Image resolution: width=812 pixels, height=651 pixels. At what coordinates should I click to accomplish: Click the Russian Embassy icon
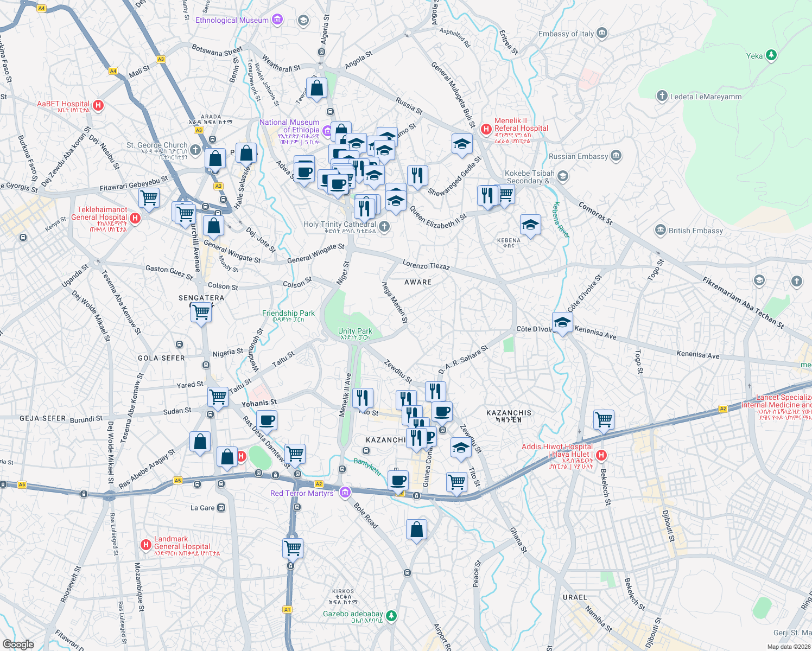pyautogui.click(x=617, y=156)
